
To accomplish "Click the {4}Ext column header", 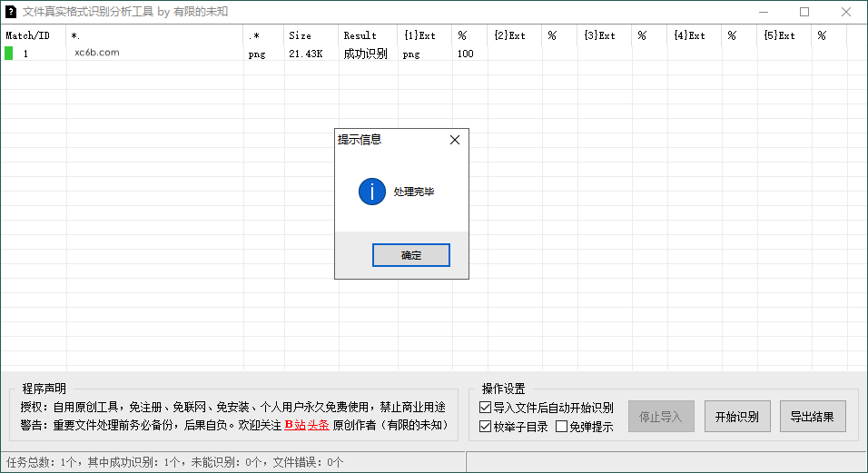I will click(695, 35).
